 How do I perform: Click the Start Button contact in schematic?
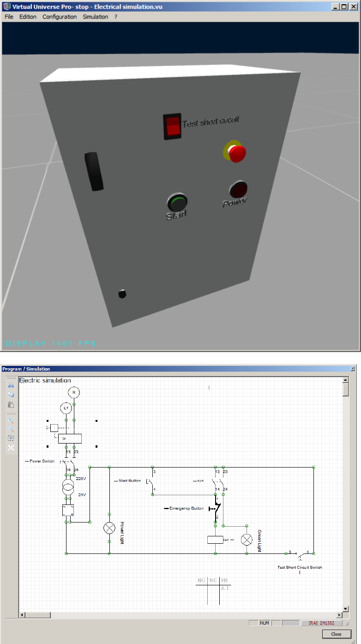pyautogui.click(x=150, y=481)
